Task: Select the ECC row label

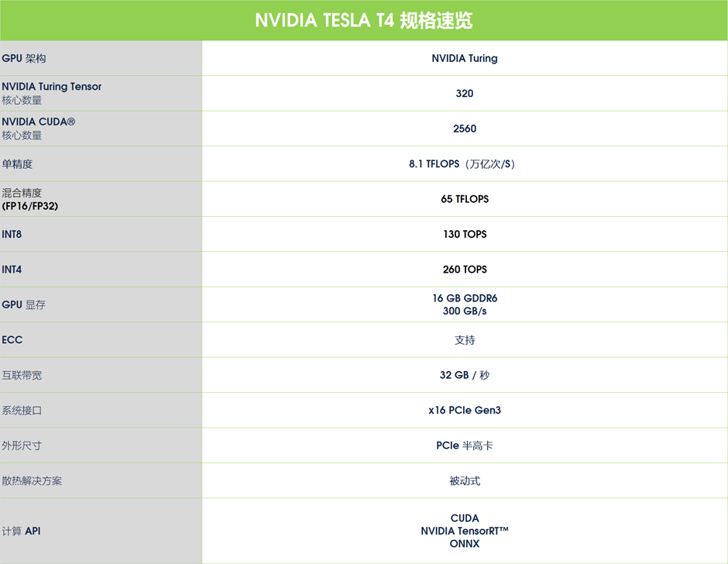Action: tap(12, 340)
